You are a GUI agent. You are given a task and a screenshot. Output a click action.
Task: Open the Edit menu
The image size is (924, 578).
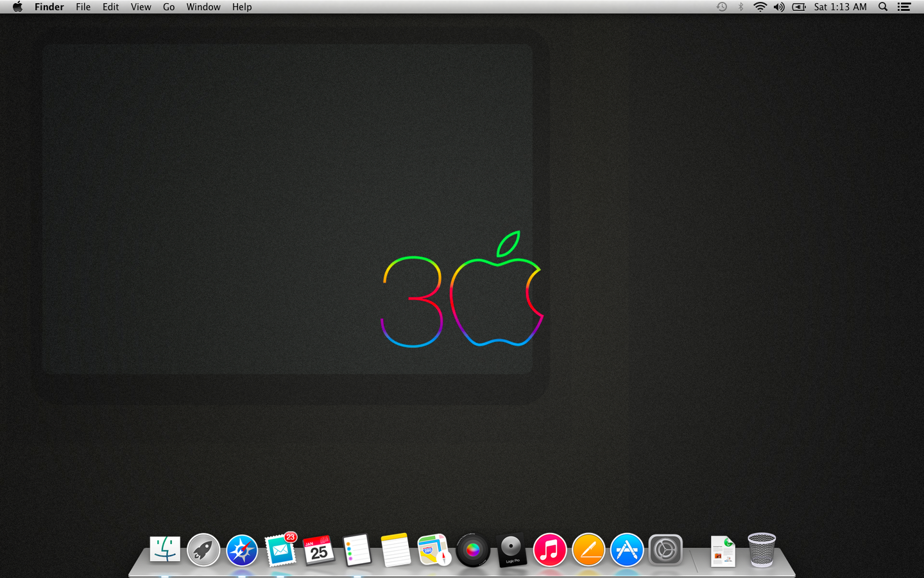coord(111,6)
